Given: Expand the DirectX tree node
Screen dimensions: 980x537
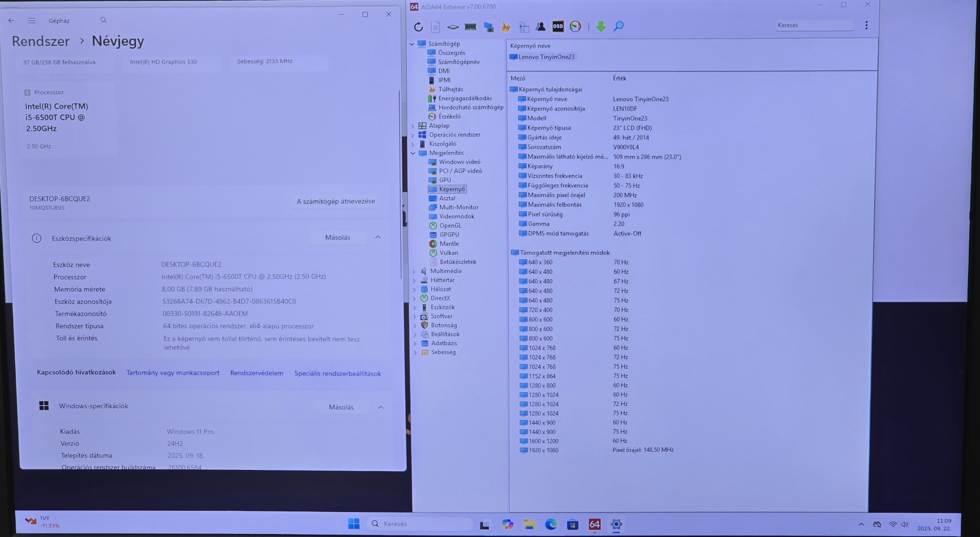Looking at the screenshot, I should point(414,298).
